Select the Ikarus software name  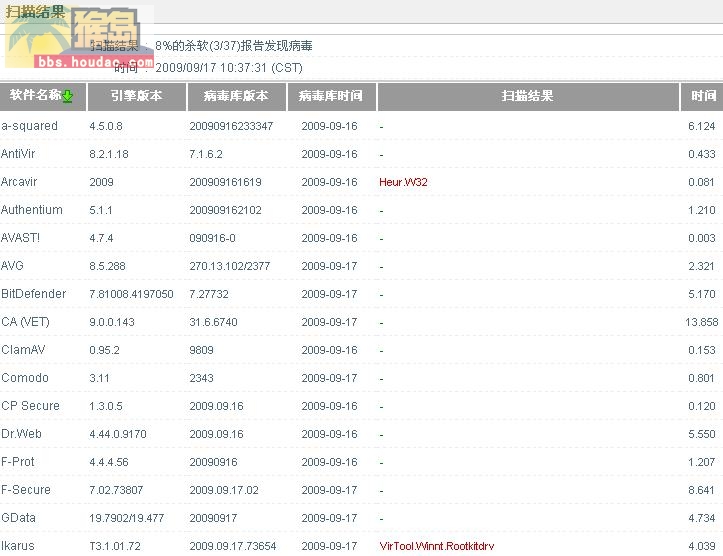point(18,546)
